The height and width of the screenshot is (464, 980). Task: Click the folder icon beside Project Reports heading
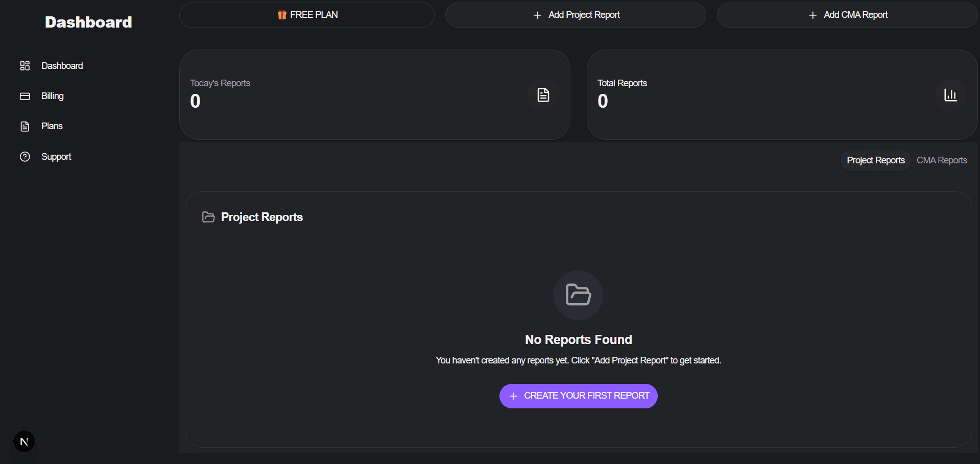(x=208, y=217)
